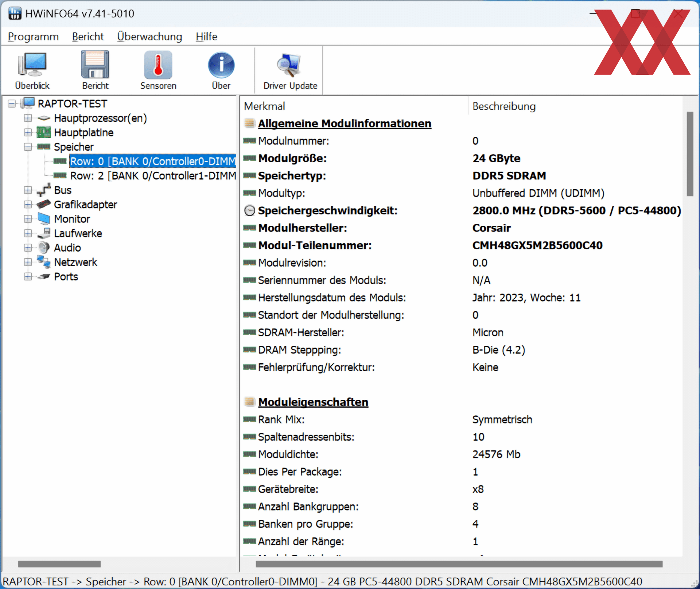Click the Anzahl Bankgruppen row label
This screenshot has height=589, width=700.
[x=308, y=507]
